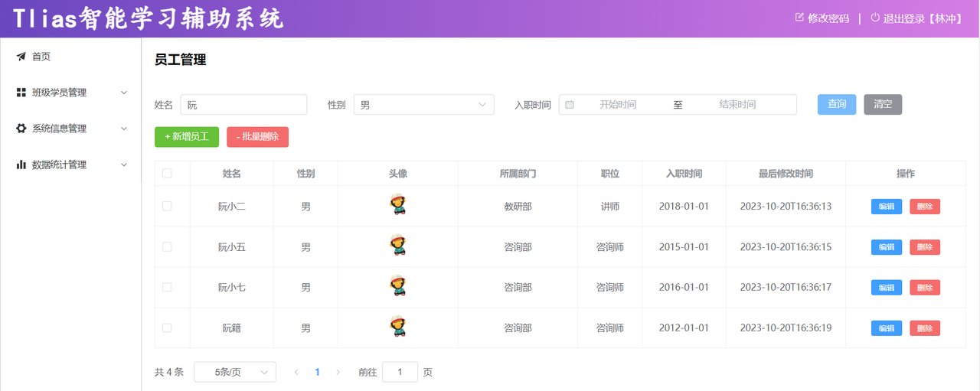Open 首页 in the sidebar
The image size is (980, 391).
(41, 57)
